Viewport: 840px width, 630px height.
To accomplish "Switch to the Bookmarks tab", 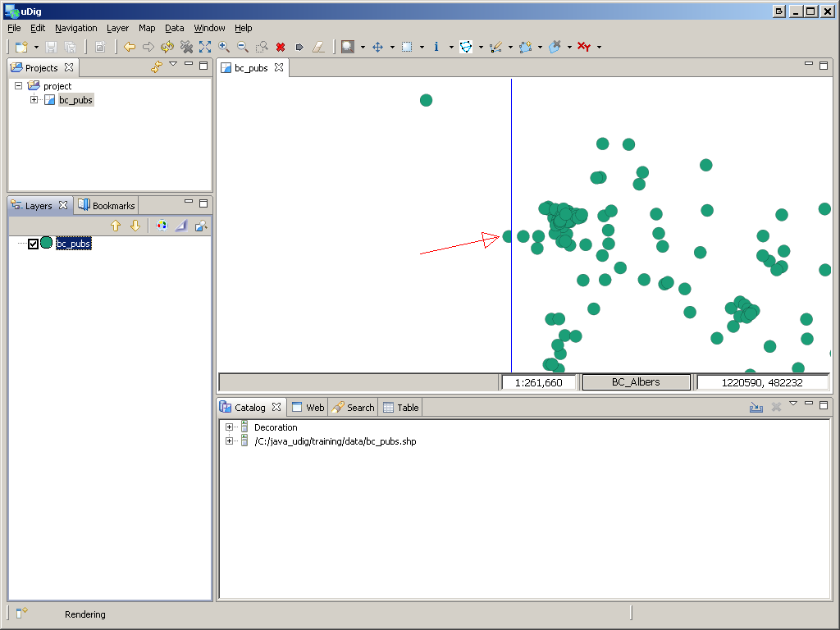I will (x=107, y=206).
